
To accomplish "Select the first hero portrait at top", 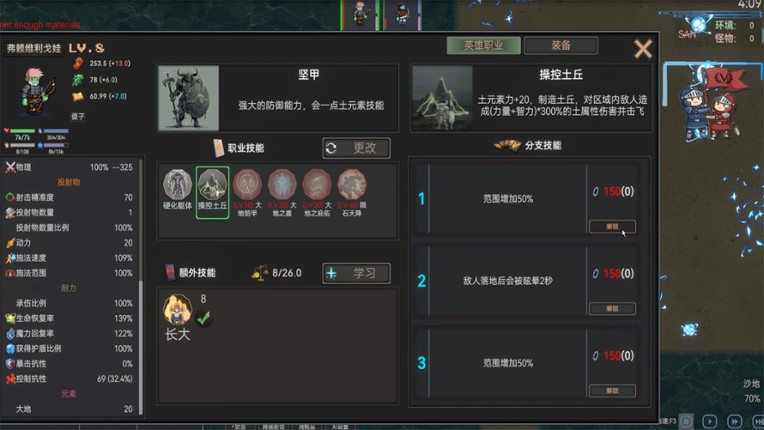I will (x=360, y=15).
